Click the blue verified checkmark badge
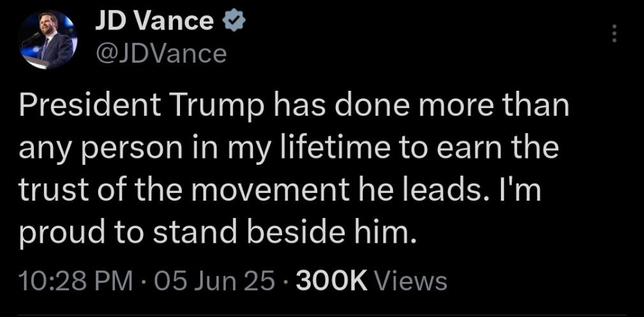Viewport: 644px width, 317px height. 234,21
